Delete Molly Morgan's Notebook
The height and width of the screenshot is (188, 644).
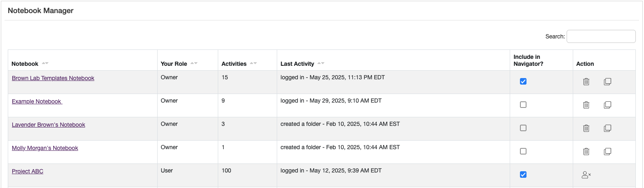click(586, 152)
